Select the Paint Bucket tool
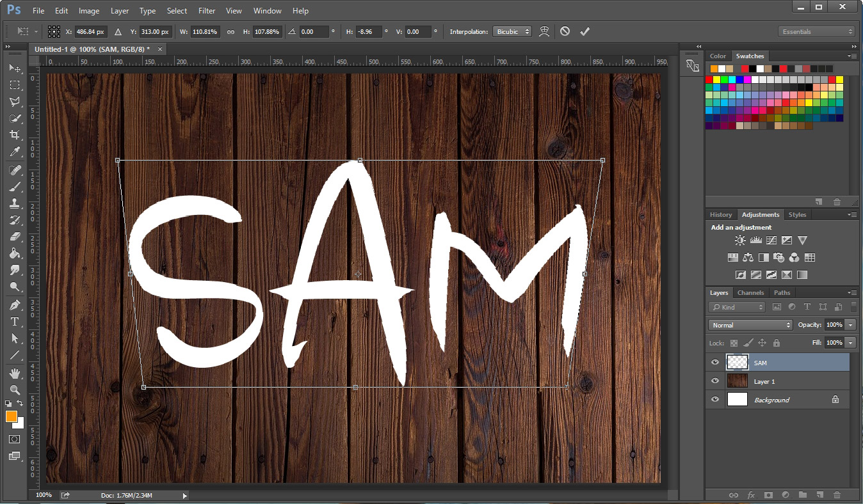The width and height of the screenshot is (863, 504). (x=14, y=253)
